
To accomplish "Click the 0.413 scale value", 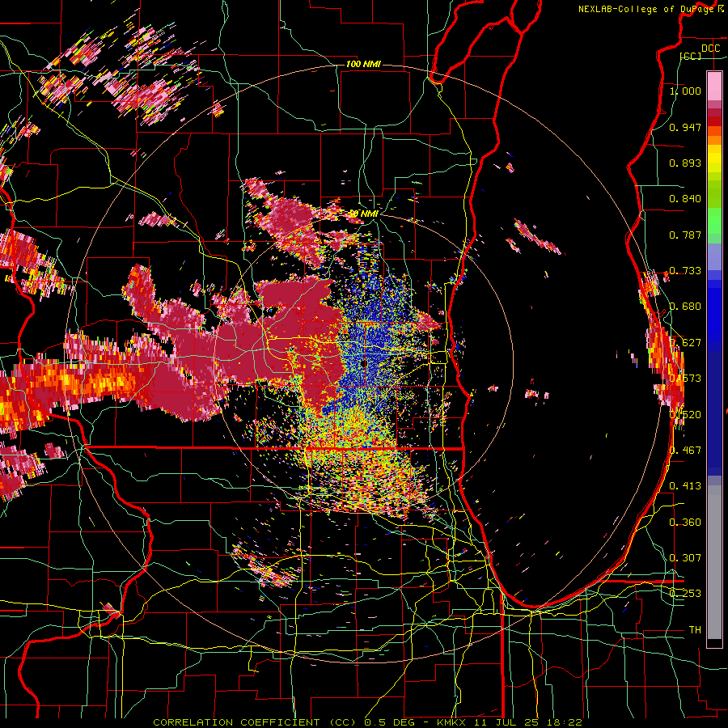I will [685, 486].
